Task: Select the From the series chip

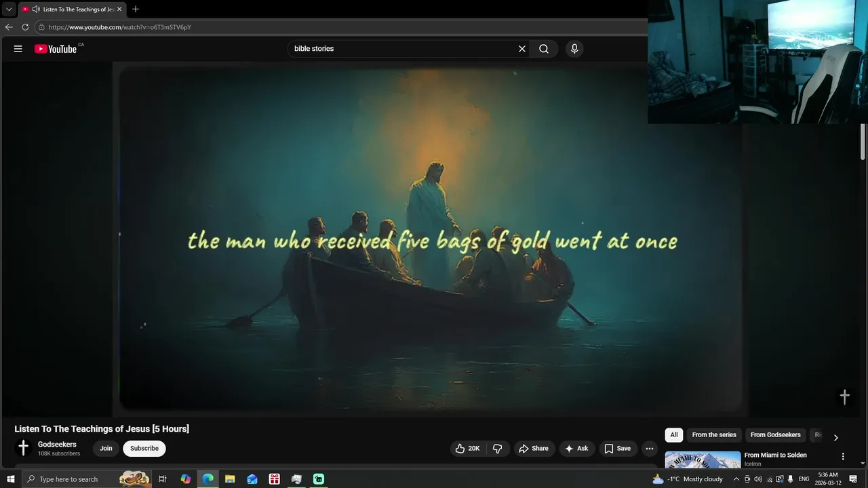Action: pyautogui.click(x=714, y=435)
